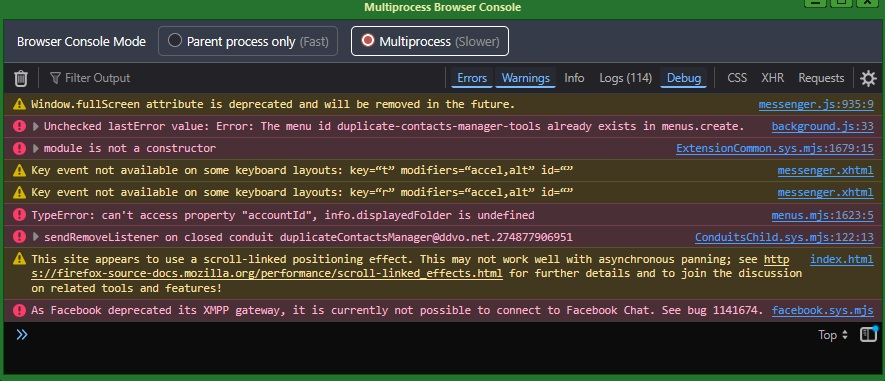Click error icon beside Facebook XMPP message
The width and height of the screenshot is (885, 381).
tap(20, 310)
